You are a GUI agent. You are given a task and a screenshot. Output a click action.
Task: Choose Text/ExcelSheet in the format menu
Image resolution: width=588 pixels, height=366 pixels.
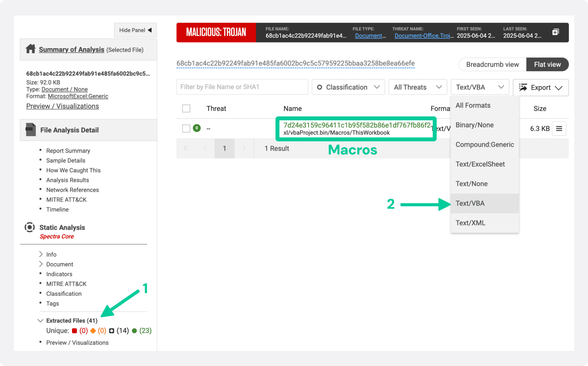[480, 164]
